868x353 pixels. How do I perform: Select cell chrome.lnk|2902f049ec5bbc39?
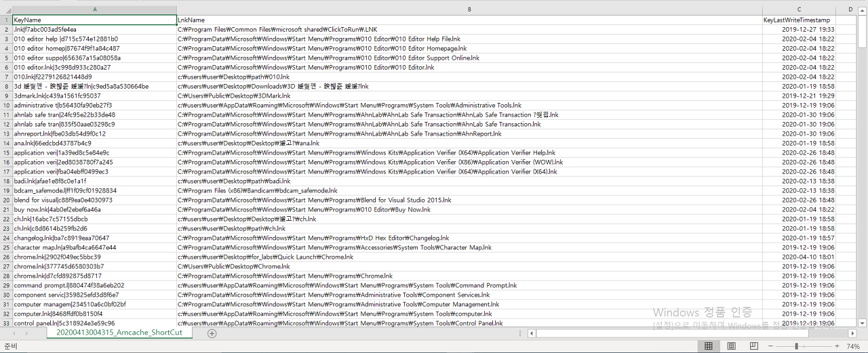94,257
